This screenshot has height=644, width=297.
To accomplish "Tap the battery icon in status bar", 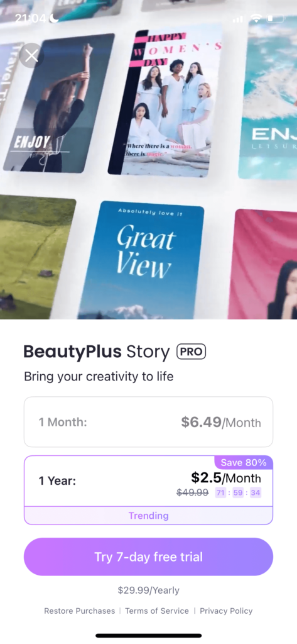I will 276,18.
